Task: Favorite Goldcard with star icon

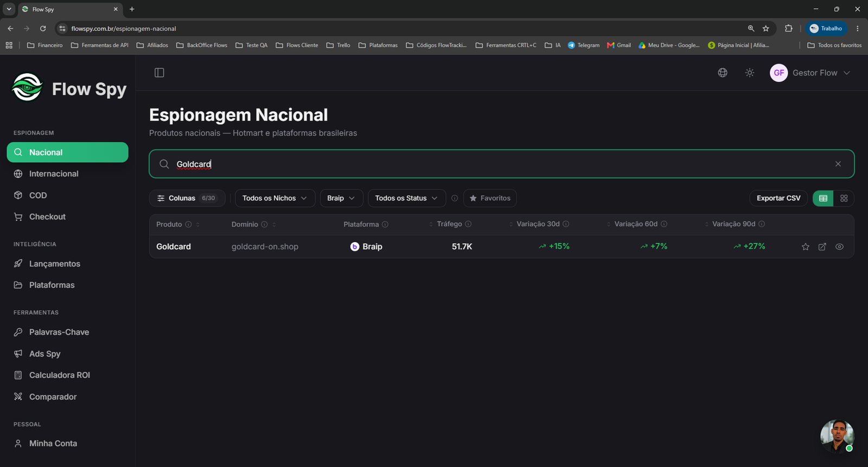Action: pyautogui.click(x=806, y=247)
